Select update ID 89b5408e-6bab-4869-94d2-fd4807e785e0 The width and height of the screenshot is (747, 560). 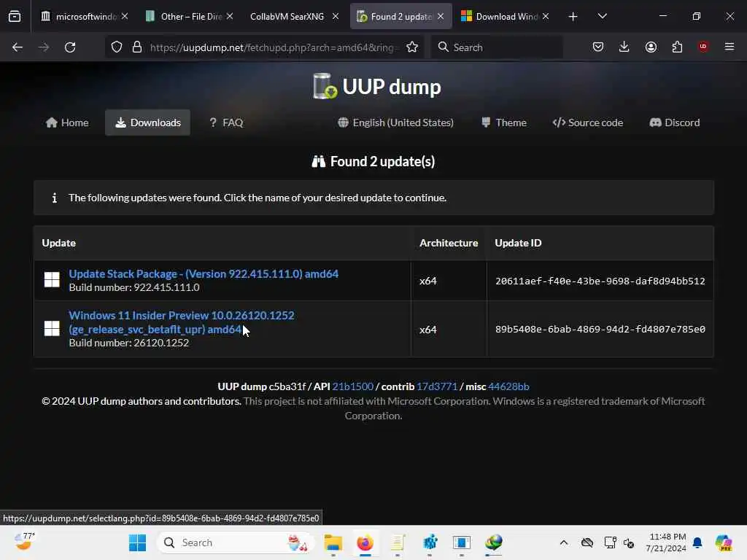coord(600,329)
